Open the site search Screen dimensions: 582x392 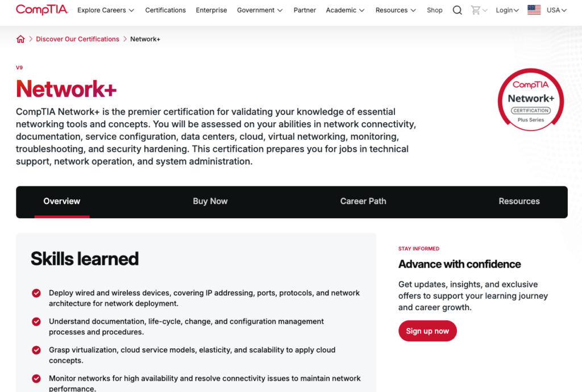(x=457, y=10)
